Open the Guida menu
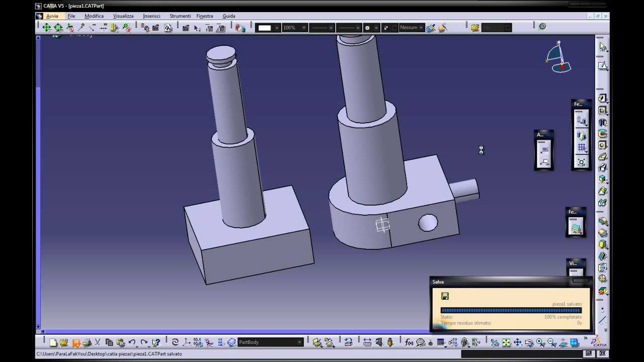Image resolution: width=644 pixels, height=362 pixels. (229, 16)
